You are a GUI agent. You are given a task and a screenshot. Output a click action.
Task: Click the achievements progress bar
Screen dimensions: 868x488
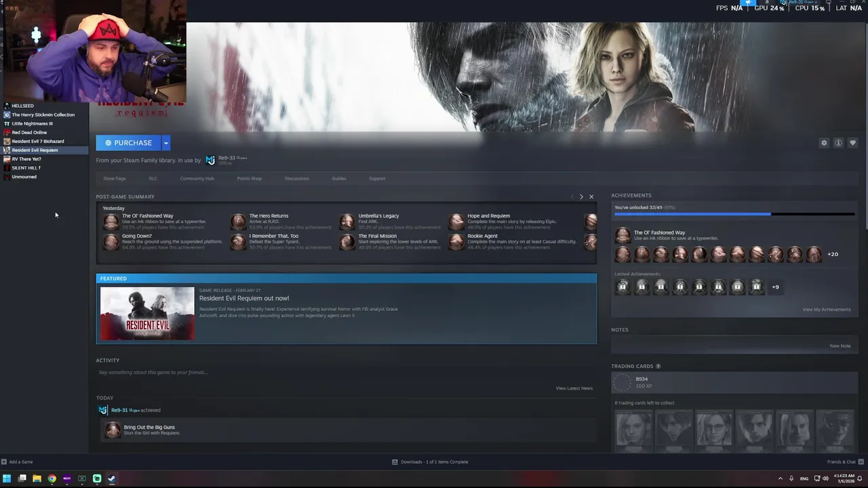734,214
